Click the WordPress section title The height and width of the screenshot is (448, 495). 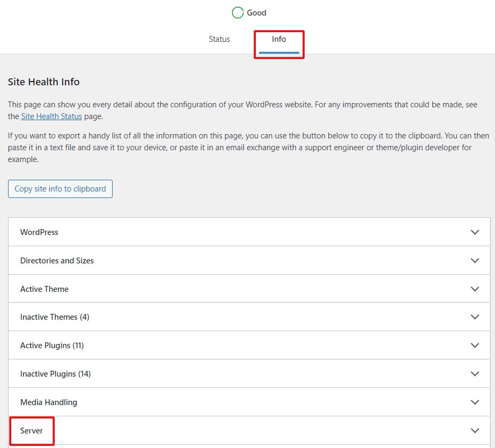pos(39,232)
